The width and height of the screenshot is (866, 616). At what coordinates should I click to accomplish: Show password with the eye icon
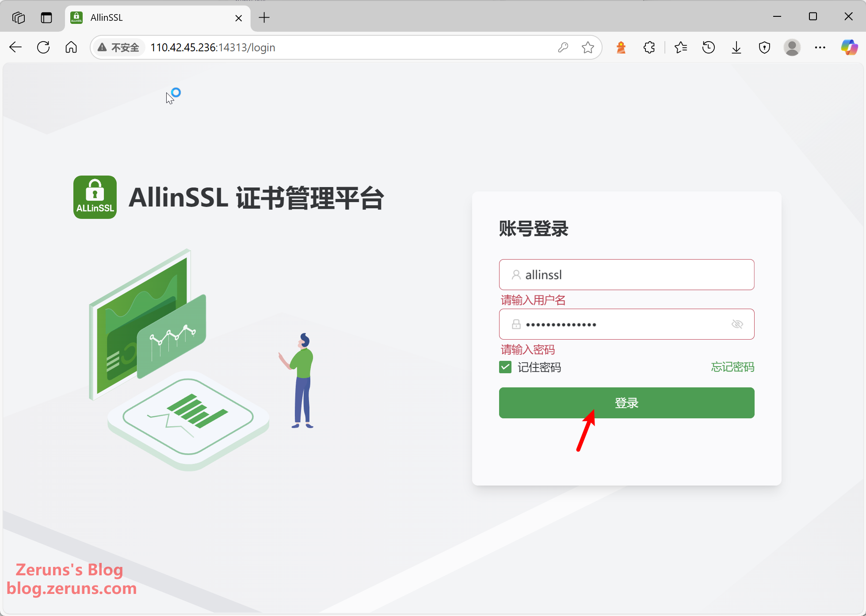point(737,324)
